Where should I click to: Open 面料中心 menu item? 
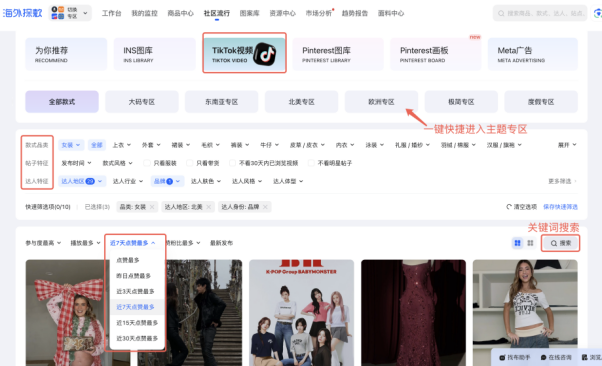coord(391,13)
